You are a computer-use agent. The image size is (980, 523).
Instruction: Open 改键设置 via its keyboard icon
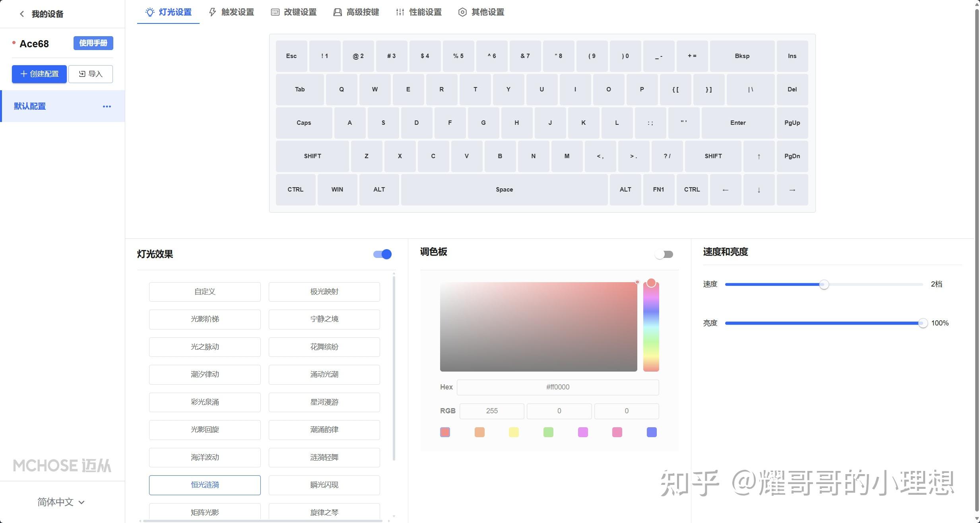tap(275, 12)
